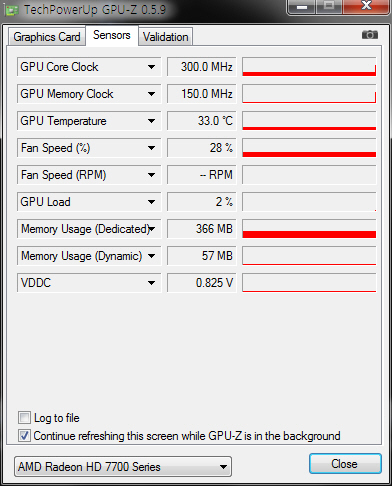Uncheck Continue refreshing in background option
The width and height of the screenshot is (392, 486).
click(x=24, y=436)
